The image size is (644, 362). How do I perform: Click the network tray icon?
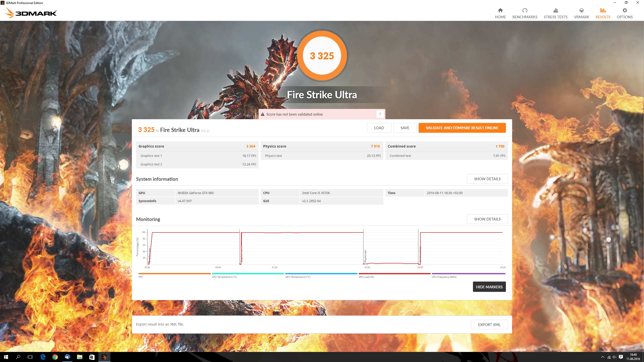tap(609, 357)
